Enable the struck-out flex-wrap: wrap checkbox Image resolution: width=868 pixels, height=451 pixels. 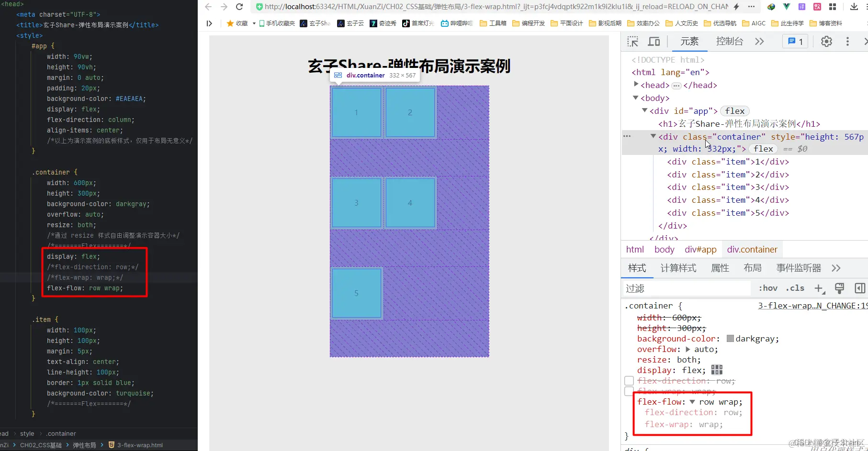pos(629,391)
